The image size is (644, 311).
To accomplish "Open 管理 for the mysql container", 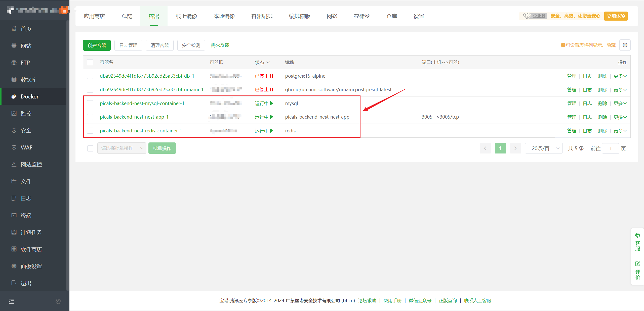I will [572, 103].
